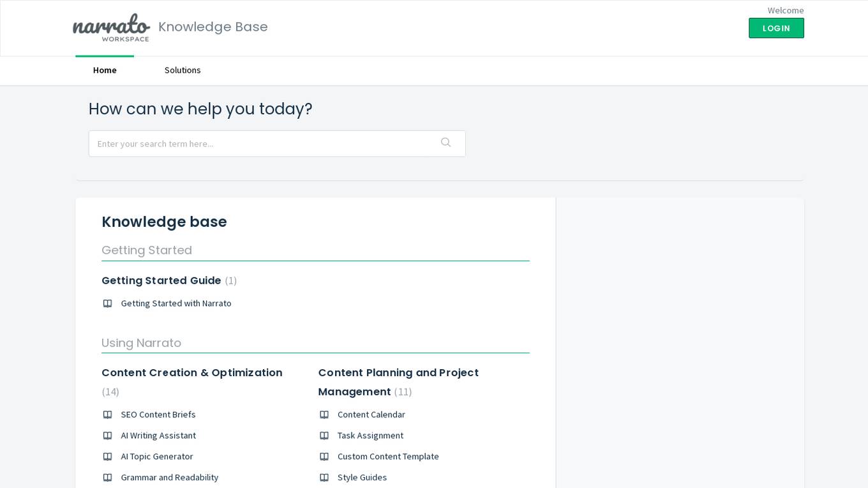
Task: Click the Welcome text
Action: pyautogui.click(x=786, y=10)
